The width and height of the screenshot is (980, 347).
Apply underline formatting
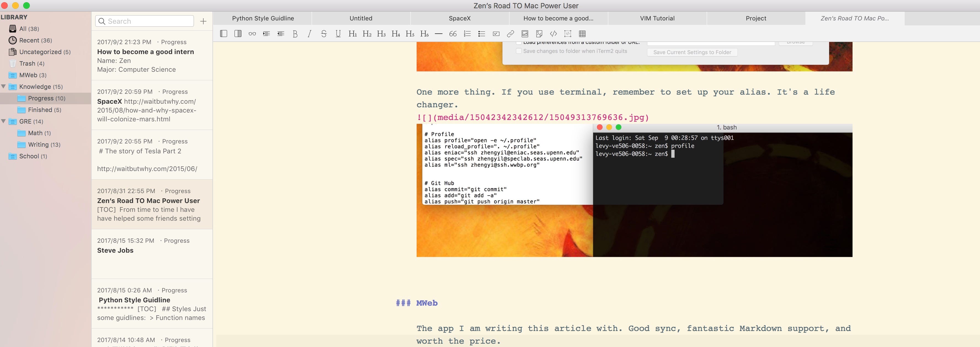pos(338,34)
